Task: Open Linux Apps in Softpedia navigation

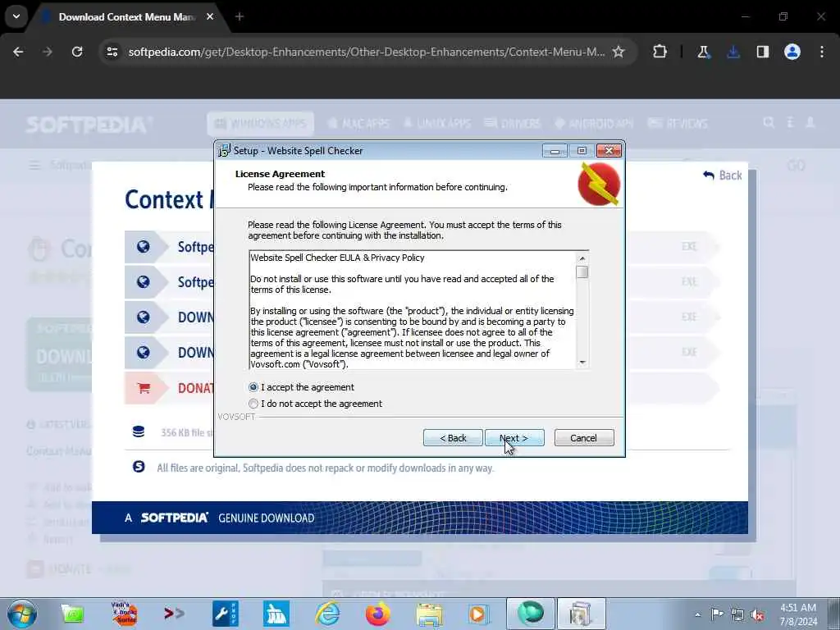Action: 438,124
